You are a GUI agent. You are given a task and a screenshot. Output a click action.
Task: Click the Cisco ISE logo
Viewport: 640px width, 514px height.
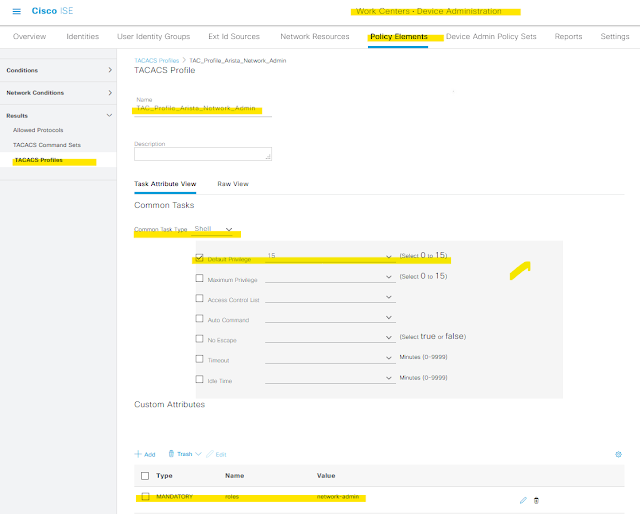52,11
